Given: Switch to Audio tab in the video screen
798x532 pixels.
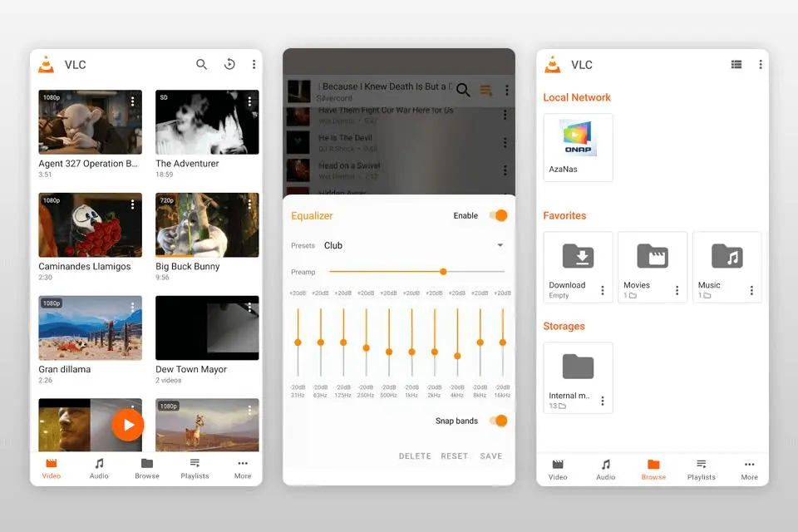Looking at the screenshot, I should pos(99,469).
